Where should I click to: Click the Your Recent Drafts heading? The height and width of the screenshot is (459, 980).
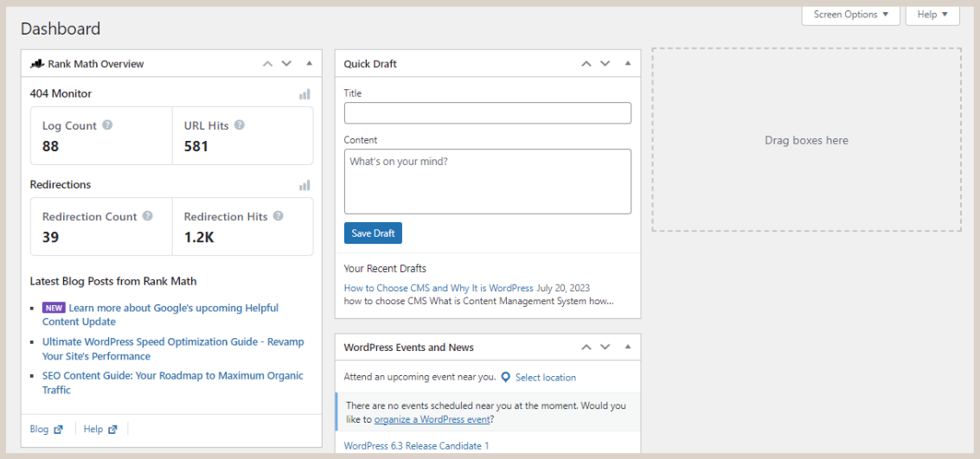[x=385, y=269]
